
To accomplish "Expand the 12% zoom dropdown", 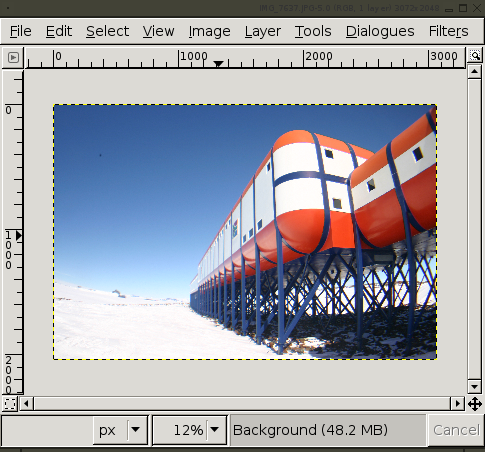I will (x=215, y=430).
